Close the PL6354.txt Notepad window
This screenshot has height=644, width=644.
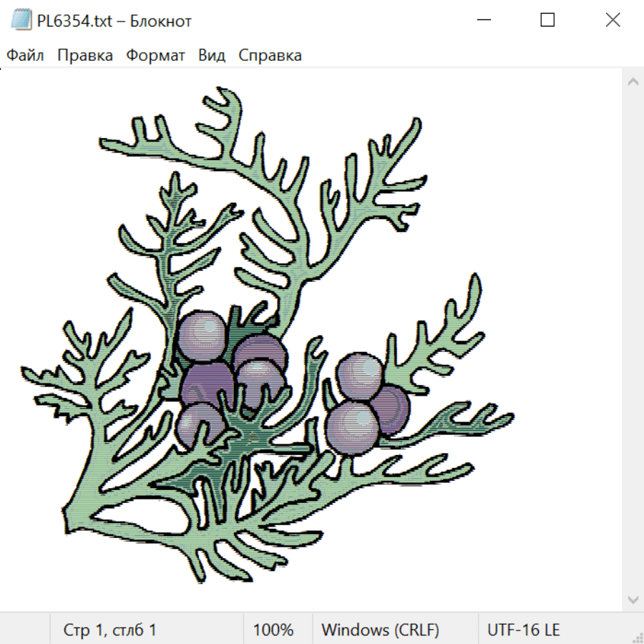(613, 21)
